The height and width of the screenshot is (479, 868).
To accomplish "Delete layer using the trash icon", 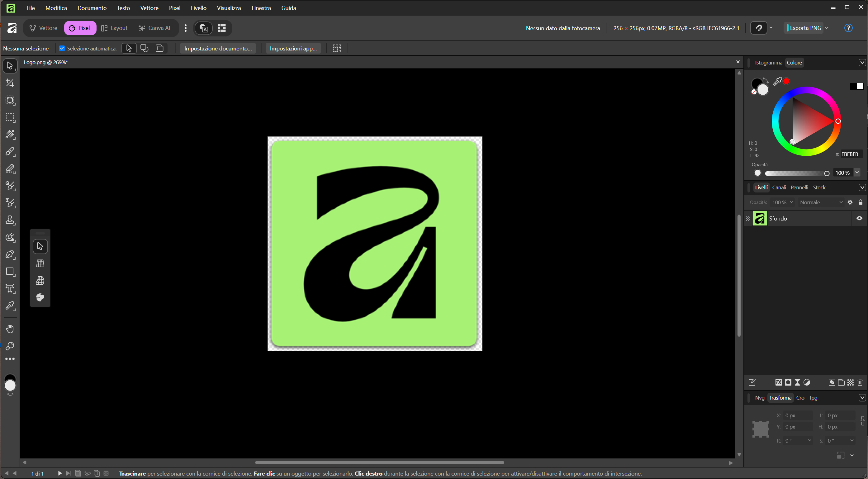I will pos(860,382).
